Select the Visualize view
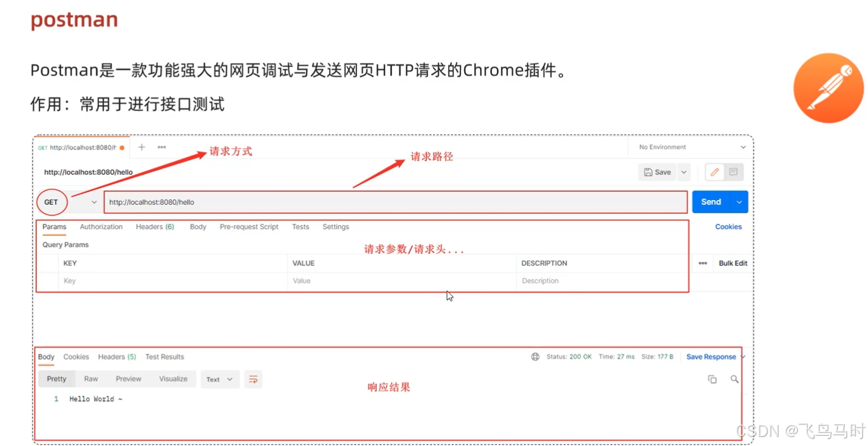 click(x=173, y=379)
